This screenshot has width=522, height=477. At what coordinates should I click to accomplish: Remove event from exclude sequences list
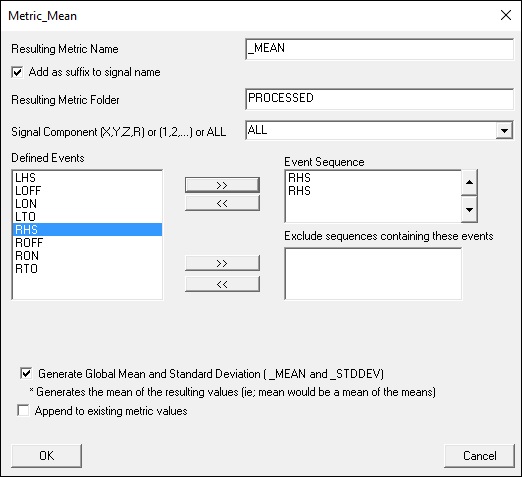[222, 284]
